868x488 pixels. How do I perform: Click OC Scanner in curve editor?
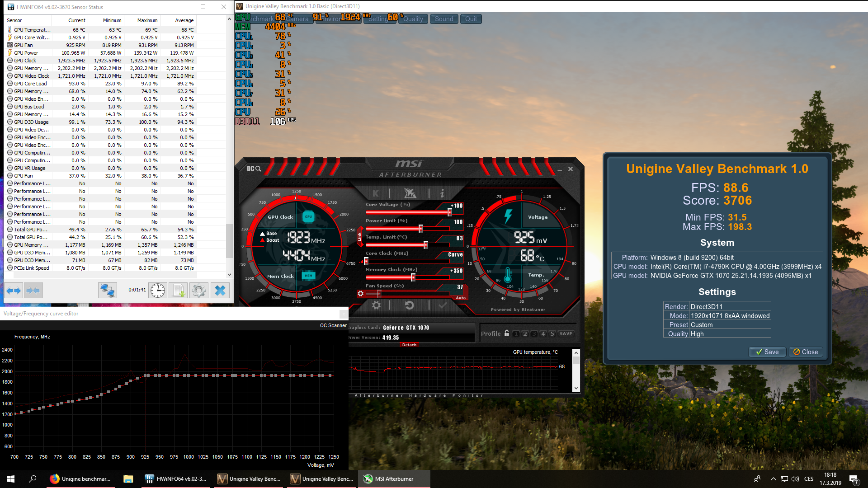click(333, 325)
